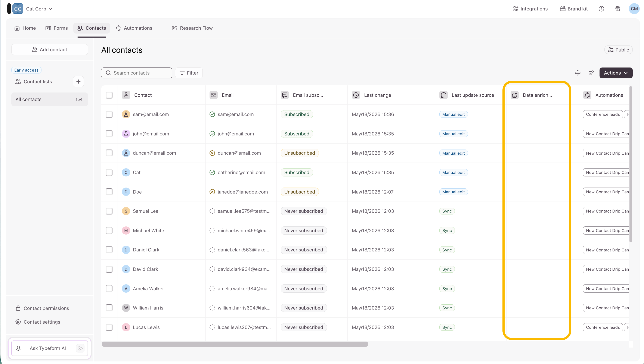Click the Cat Corp CC logo
644x364 pixels.
pos(18,9)
